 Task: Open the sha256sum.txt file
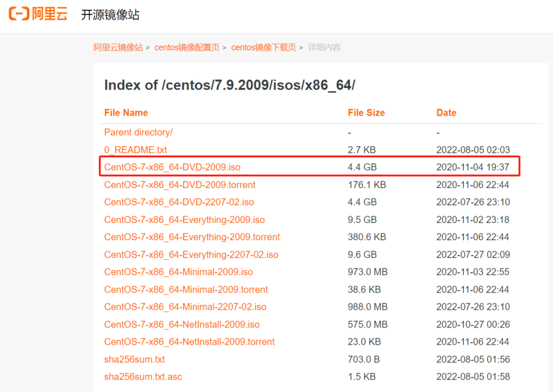click(x=135, y=359)
